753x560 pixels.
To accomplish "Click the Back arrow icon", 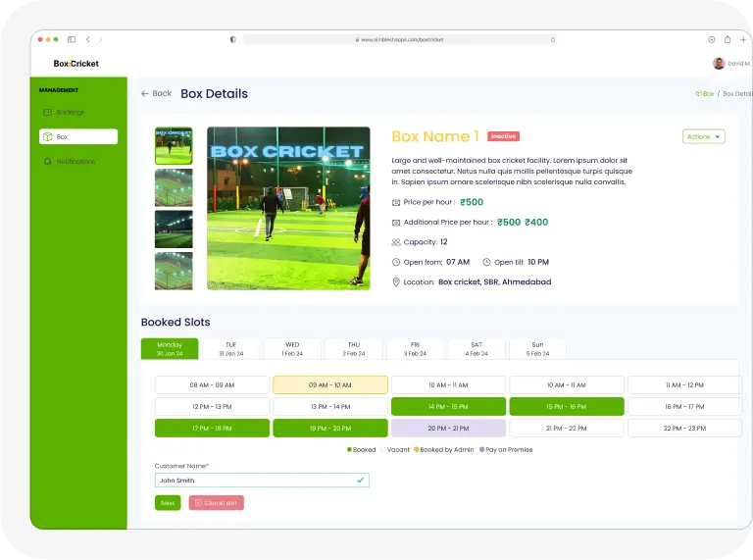I will 145,94.
